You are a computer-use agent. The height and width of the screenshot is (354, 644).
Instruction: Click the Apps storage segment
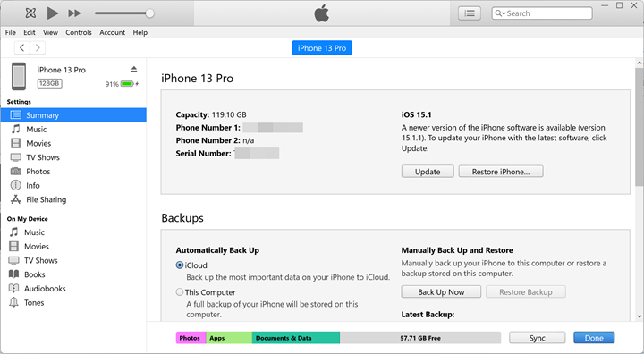(229, 338)
